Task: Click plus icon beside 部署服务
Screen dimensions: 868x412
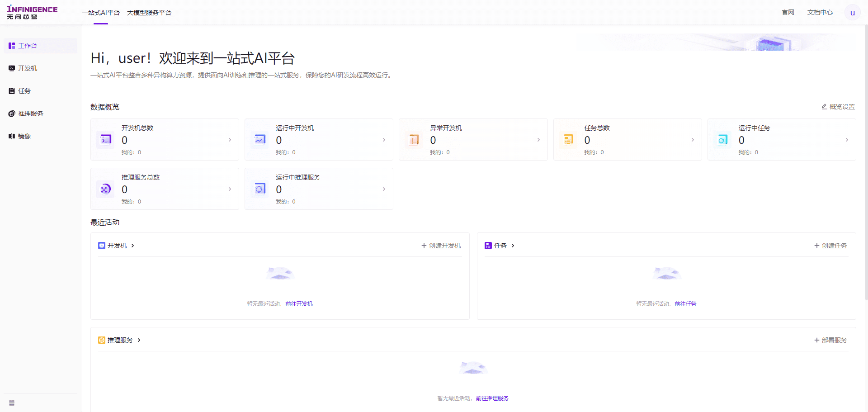Action: coord(817,340)
